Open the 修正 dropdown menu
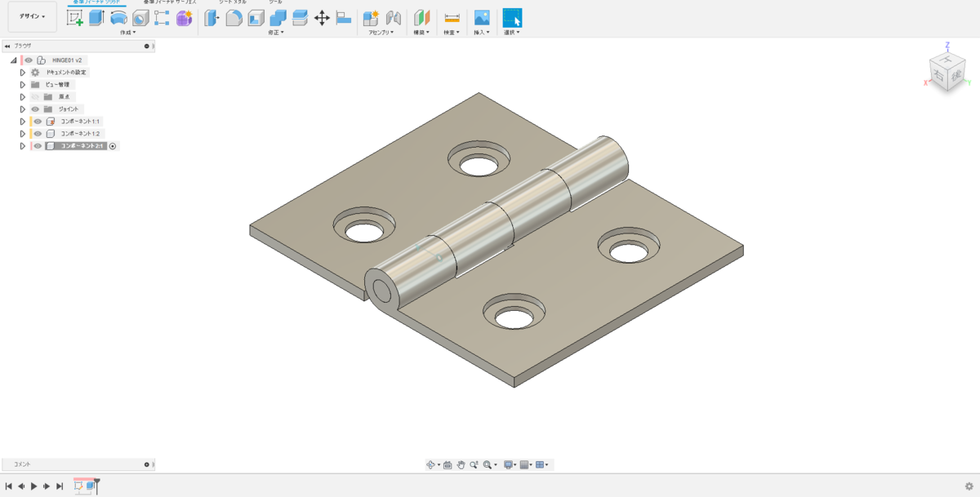 (276, 33)
